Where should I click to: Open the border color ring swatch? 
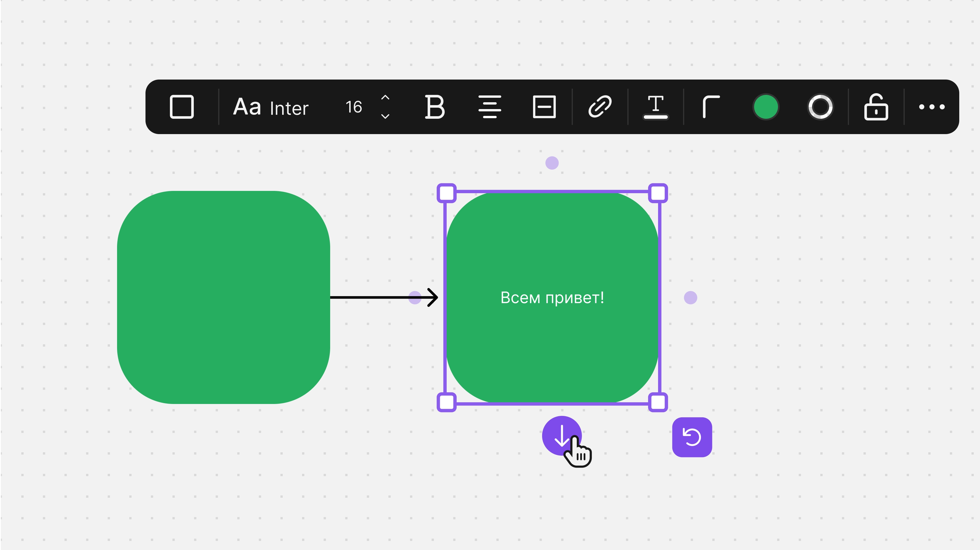[821, 107]
